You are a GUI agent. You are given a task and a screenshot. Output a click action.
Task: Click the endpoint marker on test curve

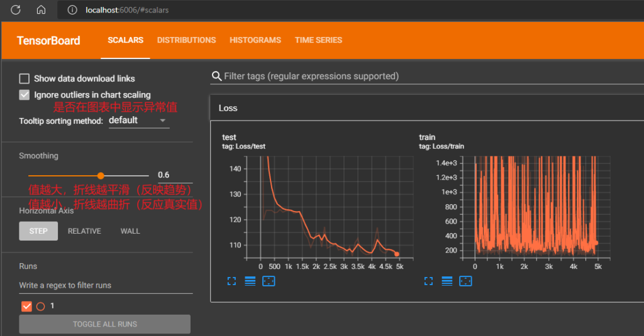(397, 254)
